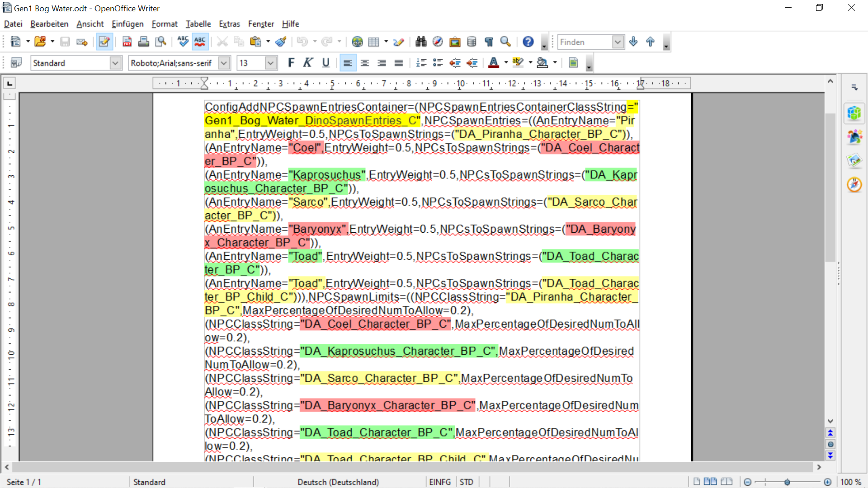Open the Datei menu

pos(13,24)
